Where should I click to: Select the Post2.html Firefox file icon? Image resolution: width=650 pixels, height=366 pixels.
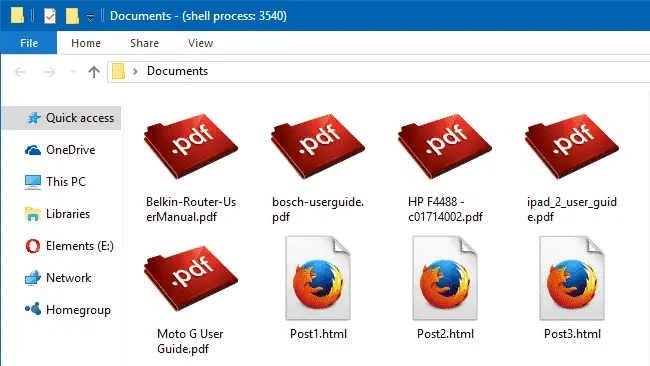(x=445, y=278)
